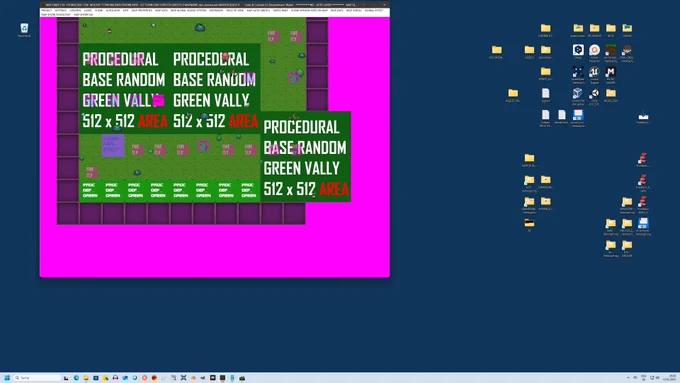Click the taskbar search box
680x383 pixels.
pyautogui.click(x=37, y=378)
